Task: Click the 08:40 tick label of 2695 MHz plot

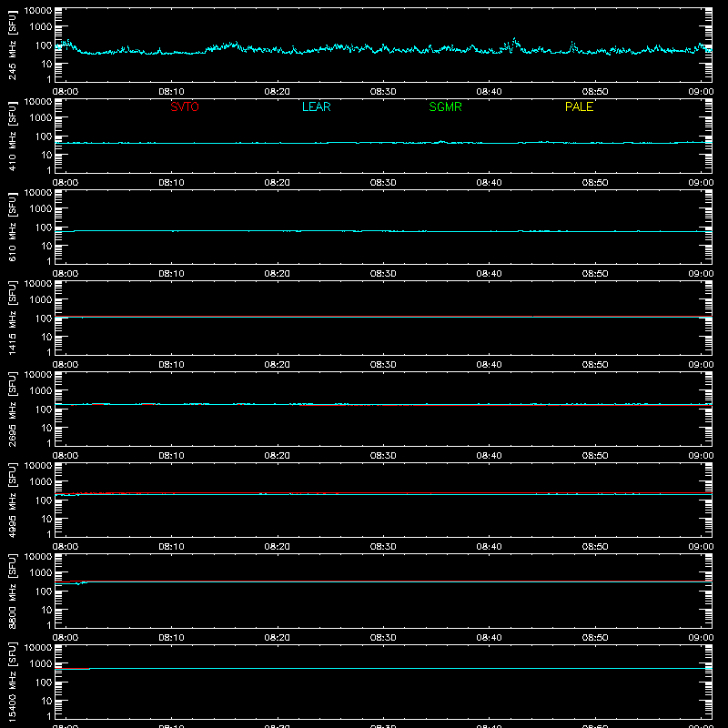Action: coord(489,456)
